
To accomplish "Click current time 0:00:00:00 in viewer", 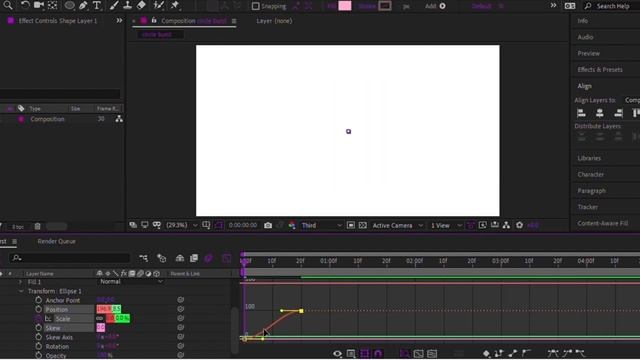I will point(243,225).
